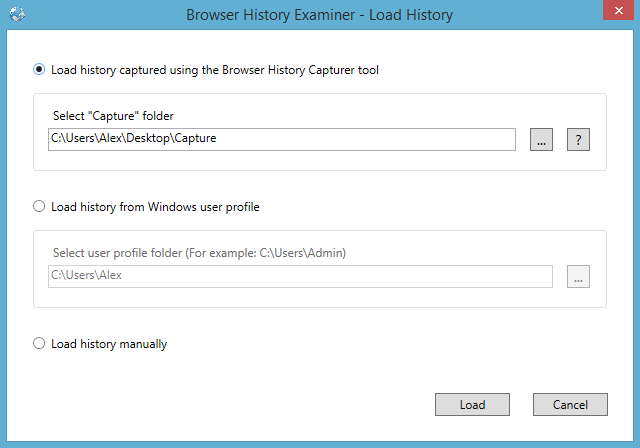
Task: Click the Load button
Action: tap(472, 404)
